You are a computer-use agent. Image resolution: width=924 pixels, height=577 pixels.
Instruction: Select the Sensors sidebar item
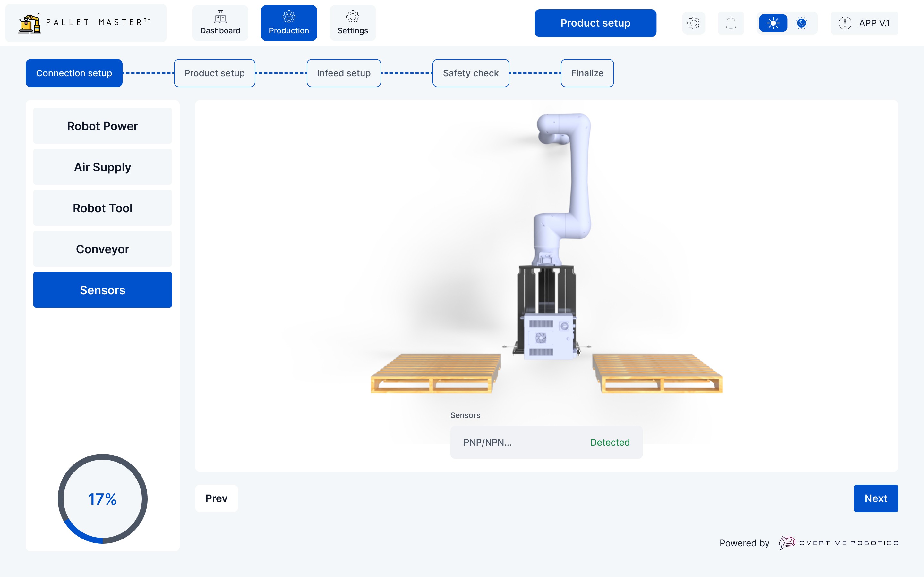coord(102,290)
